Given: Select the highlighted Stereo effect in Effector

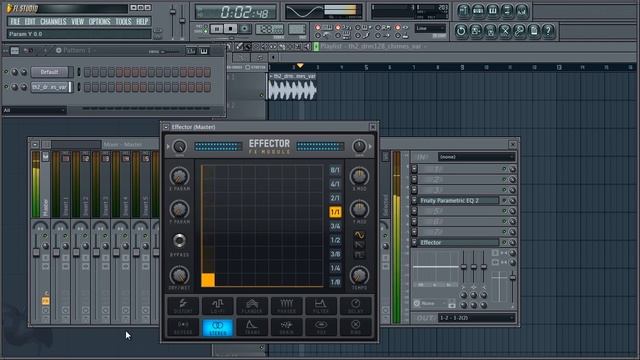Looking at the screenshot, I should (x=218, y=327).
